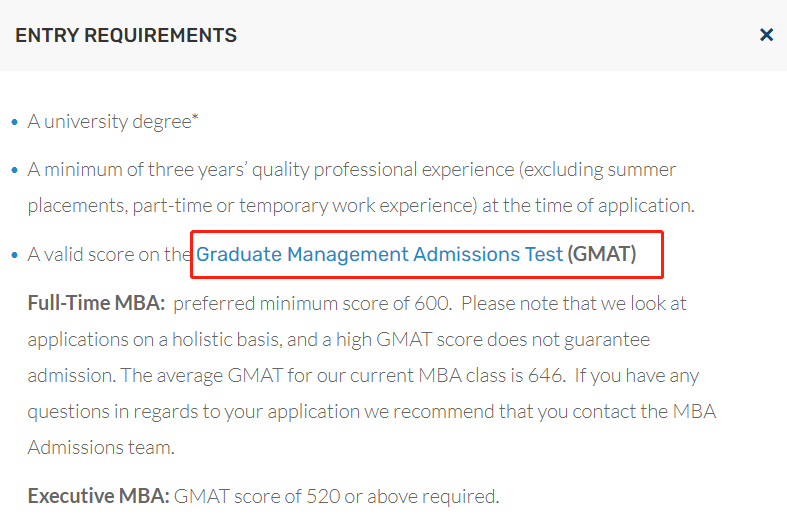Click the "(GMAT)" abbreviation after the link
Screen dimensions: 787x527
pyautogui.click(x=602, y=254)
